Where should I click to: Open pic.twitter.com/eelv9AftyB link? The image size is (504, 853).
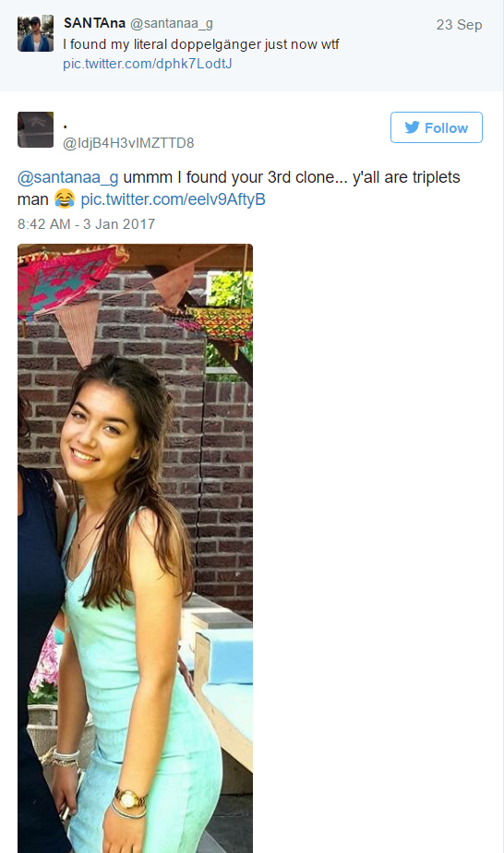(x=173, y=199)
